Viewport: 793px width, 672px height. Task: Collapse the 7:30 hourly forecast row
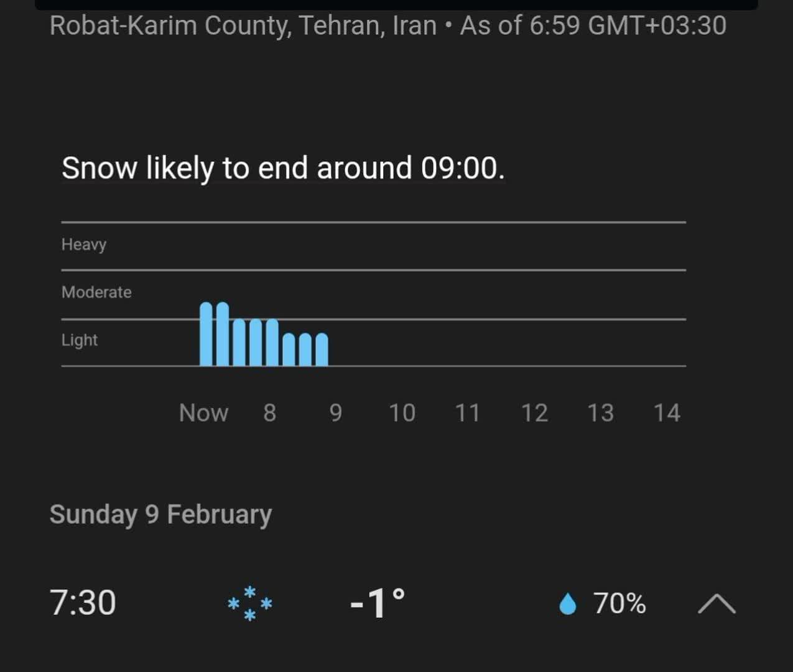pyautogui.click(x=716, y=604)
